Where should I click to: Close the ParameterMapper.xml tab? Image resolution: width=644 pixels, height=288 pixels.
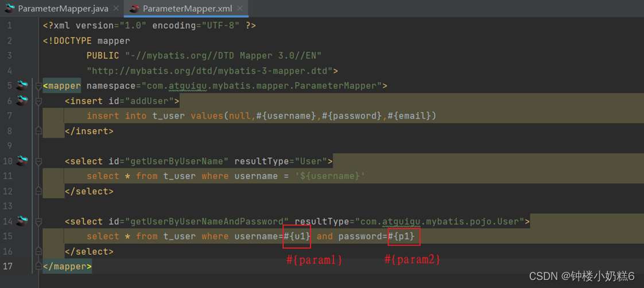240,8
